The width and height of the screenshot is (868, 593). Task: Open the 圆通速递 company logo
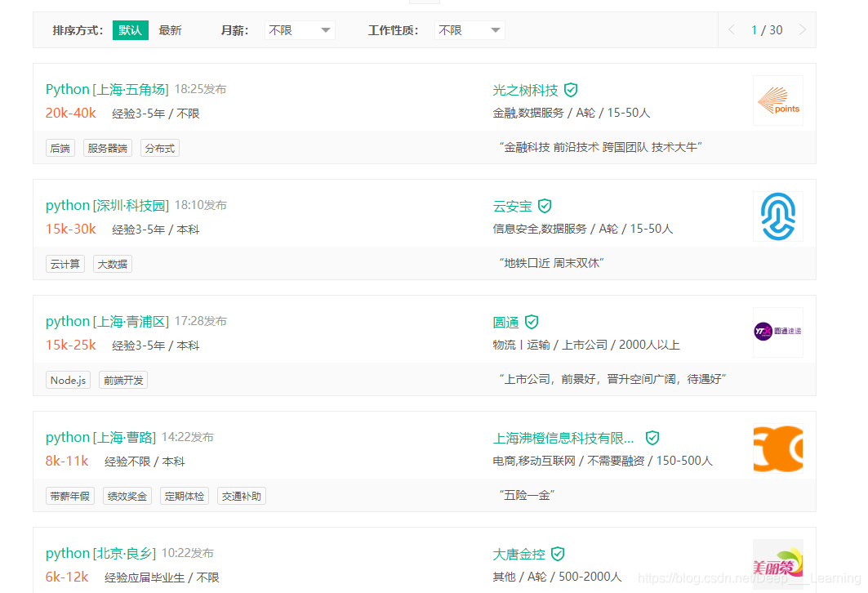[x=777, y=332]
